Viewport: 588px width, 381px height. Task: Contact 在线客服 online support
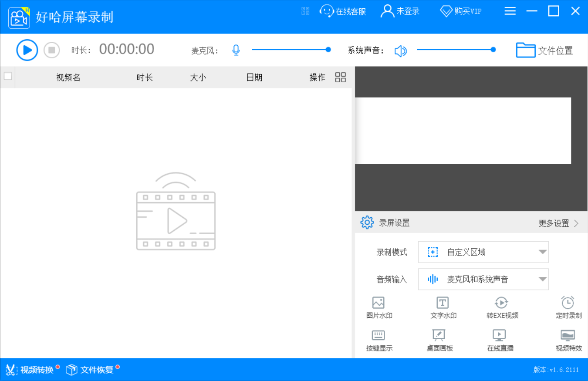343,11
